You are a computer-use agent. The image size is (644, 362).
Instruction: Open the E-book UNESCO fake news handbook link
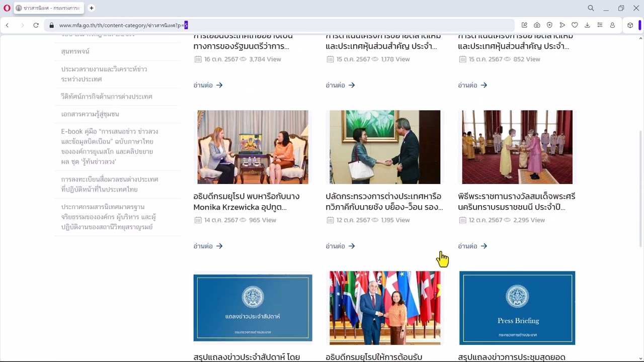pos(110,146)
